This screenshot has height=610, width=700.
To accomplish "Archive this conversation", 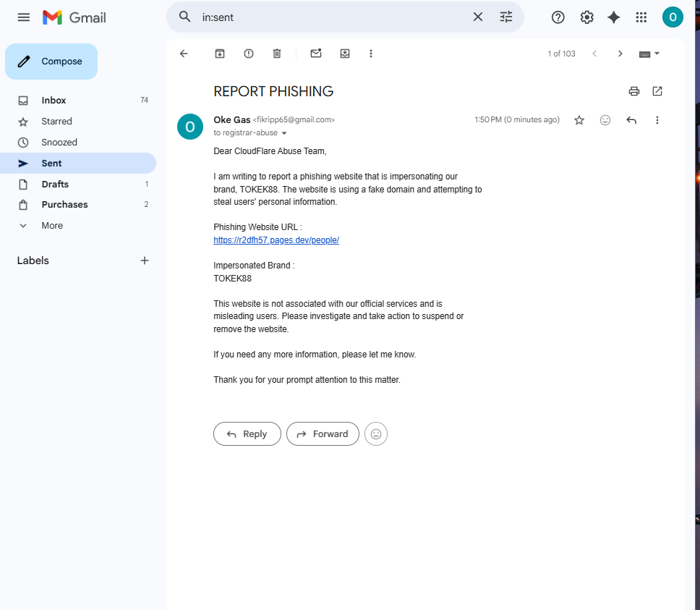I will pyautogui.click(x=220, y=54).
